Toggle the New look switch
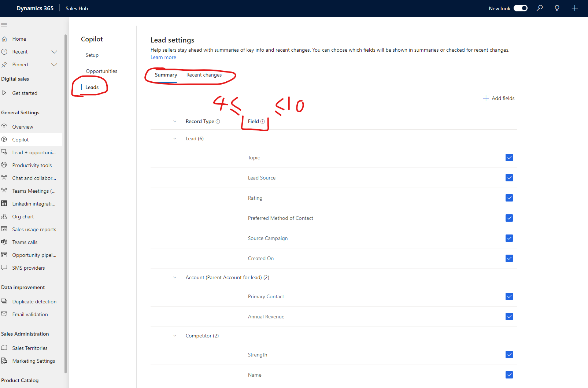This screenshot has height=388, width=588. tap(521, 8)
